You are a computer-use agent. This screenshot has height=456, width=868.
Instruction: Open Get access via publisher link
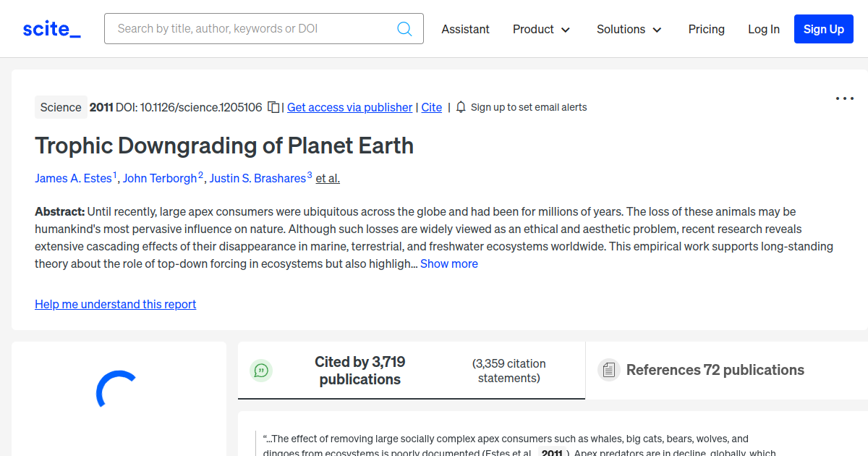349,107
